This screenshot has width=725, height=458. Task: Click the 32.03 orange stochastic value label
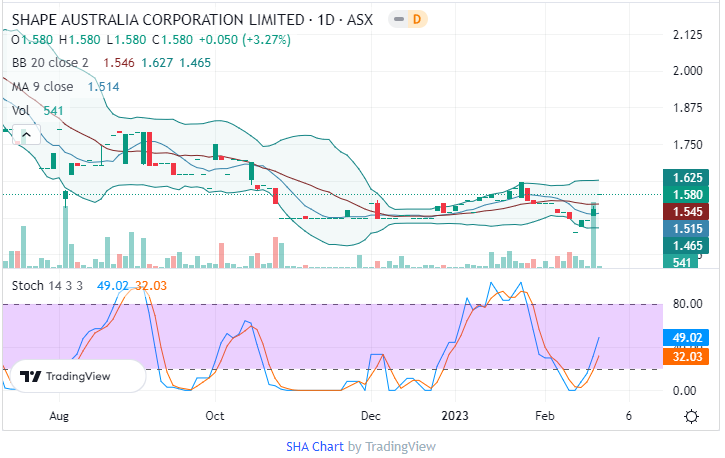[685, 355]
